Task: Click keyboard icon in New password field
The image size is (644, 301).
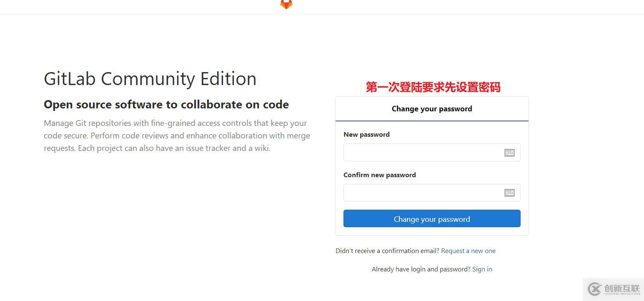Action: [x=509, y=153]
